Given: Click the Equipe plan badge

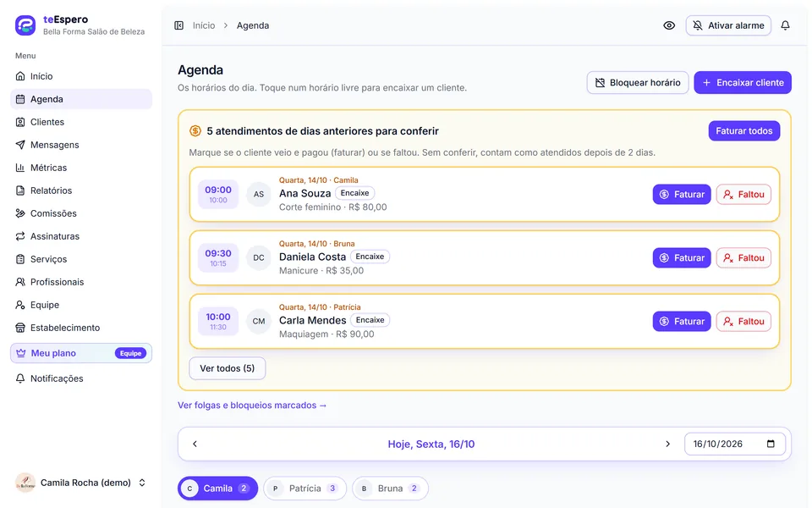Looking at the screenshot, I should coord(130,353).
